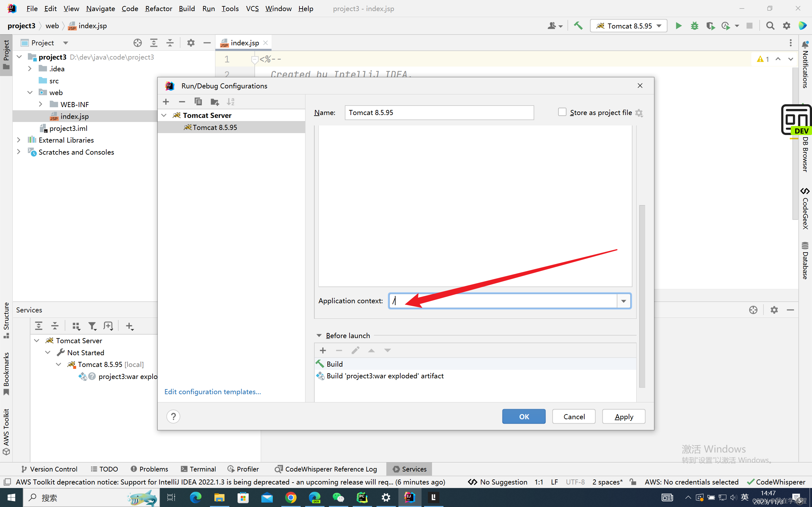
Task: Click the Debug bug icon
Action: click(694, 26)
